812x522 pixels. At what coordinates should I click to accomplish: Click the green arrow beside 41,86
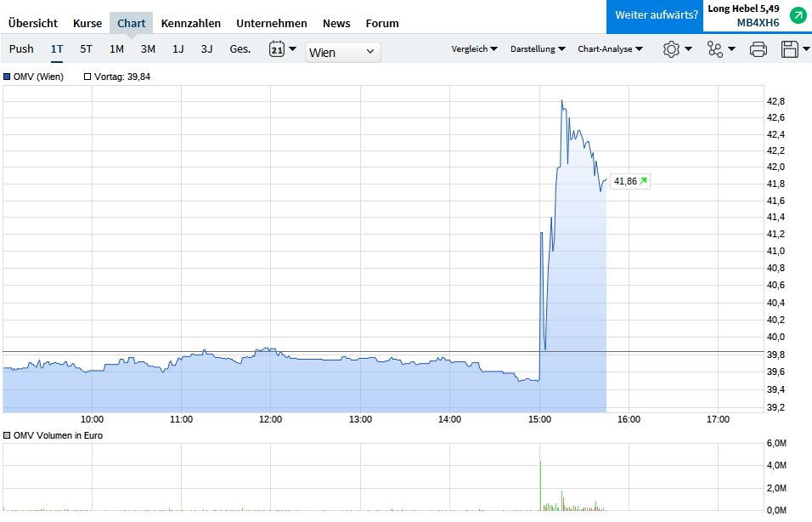point(643,181)
